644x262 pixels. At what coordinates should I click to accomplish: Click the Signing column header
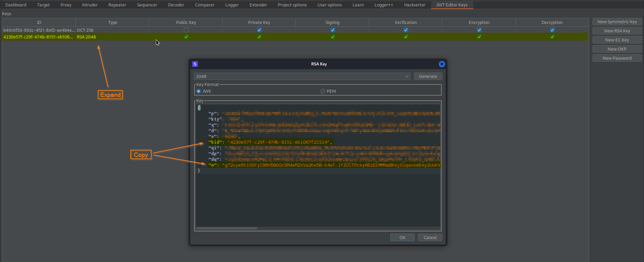[332, 22]
